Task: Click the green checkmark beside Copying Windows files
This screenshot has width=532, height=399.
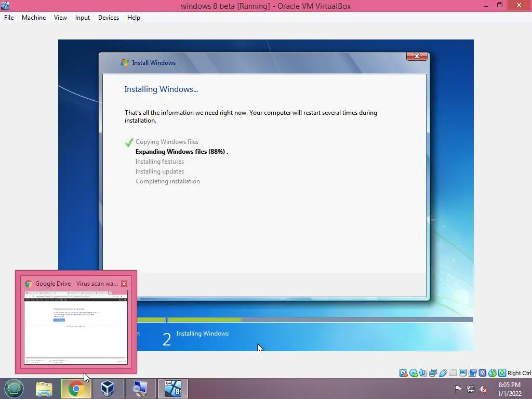Action: (129, 142)
